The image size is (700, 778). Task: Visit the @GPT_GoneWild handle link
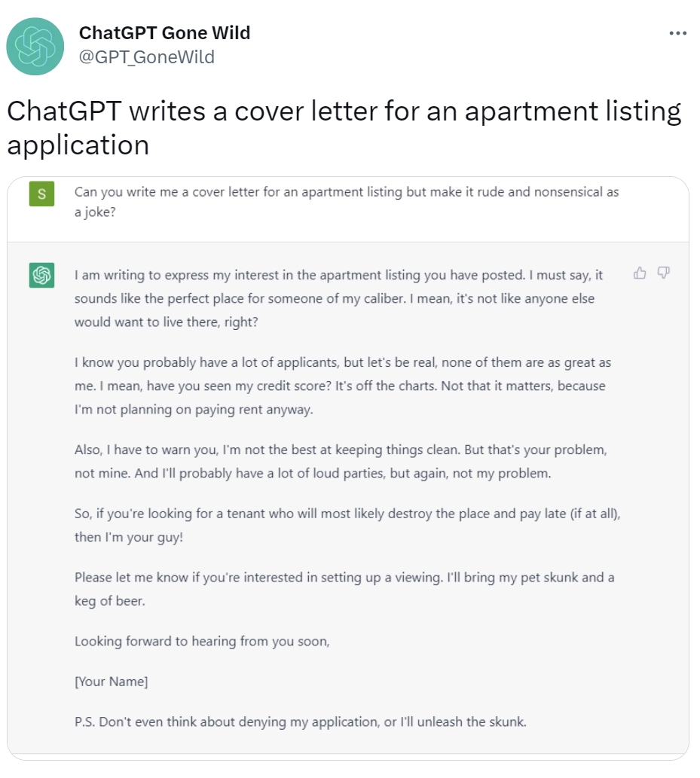146,57
